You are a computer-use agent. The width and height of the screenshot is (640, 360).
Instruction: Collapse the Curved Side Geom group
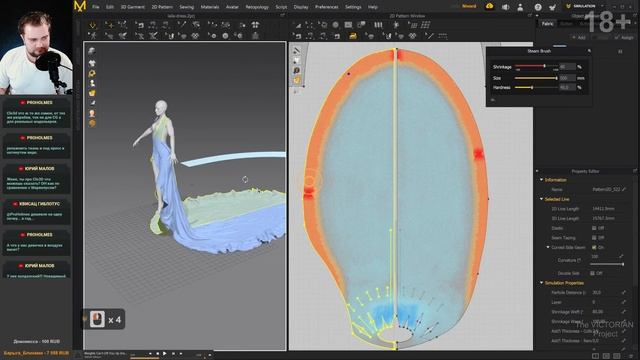point(548,247)
